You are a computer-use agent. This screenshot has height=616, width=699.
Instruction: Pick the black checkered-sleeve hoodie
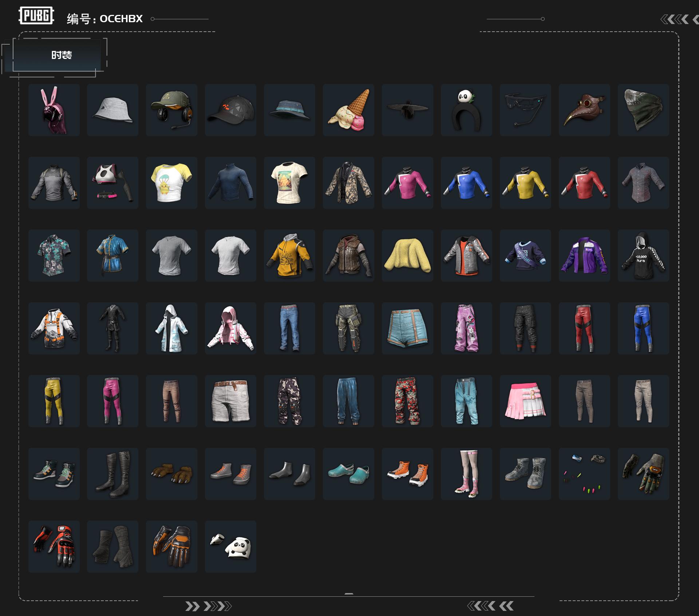[644, 255]
